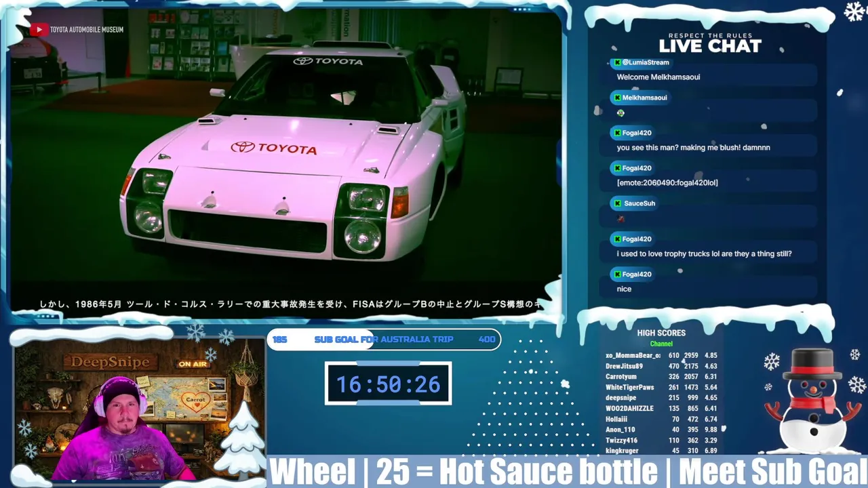Select the Hollaiii high score row

click(x=661, y=420)
